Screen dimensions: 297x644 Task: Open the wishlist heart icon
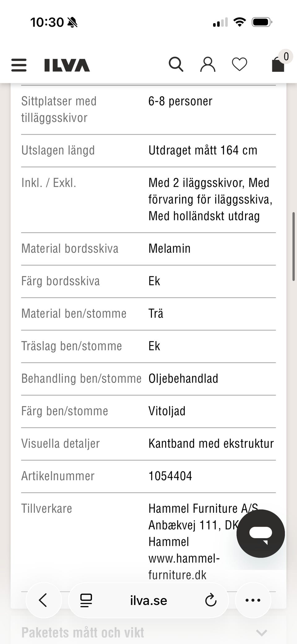click(239, 64)
